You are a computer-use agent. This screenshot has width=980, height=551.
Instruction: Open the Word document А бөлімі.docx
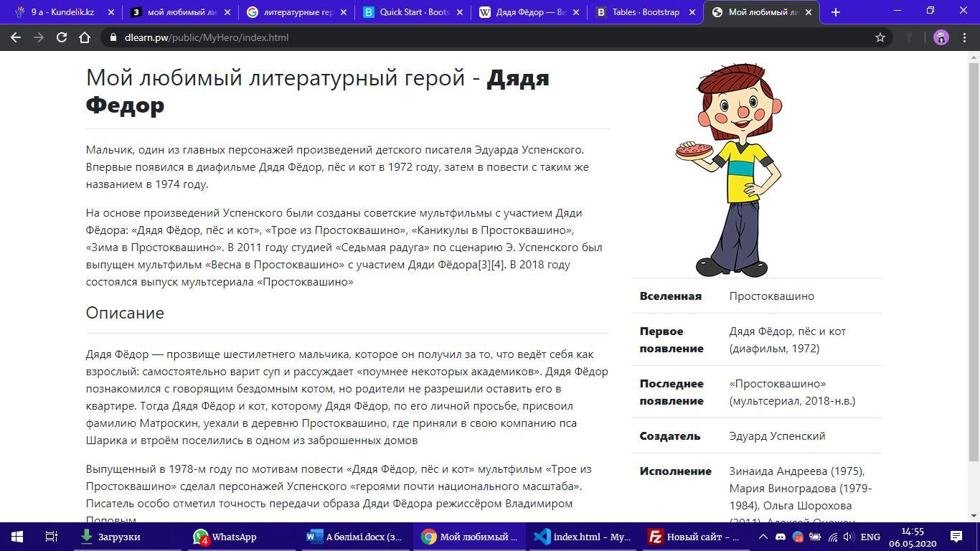(354, 537)
